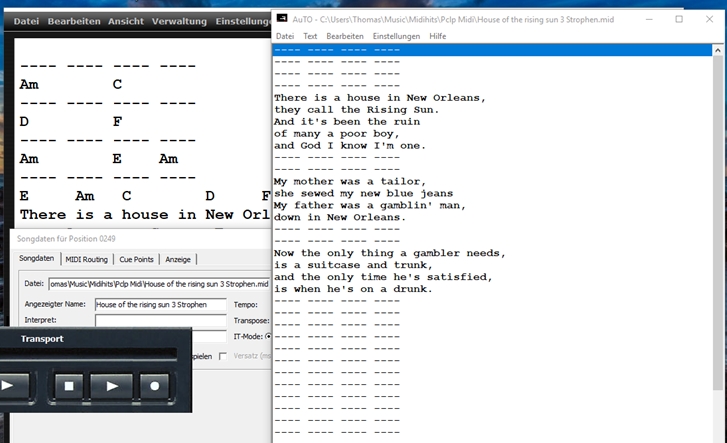Click the Interpret input field
This screenshot has width=727, height=443.
tap(160, 321)
